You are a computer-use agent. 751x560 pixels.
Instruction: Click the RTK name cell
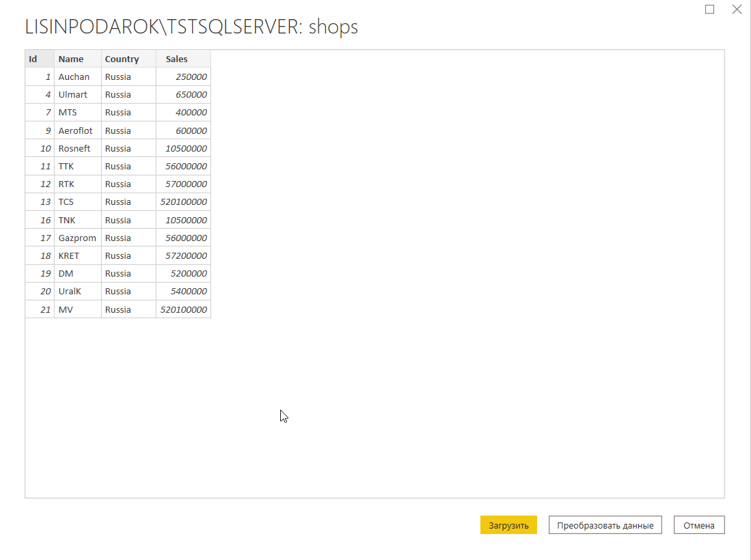[x=78, y=184]
